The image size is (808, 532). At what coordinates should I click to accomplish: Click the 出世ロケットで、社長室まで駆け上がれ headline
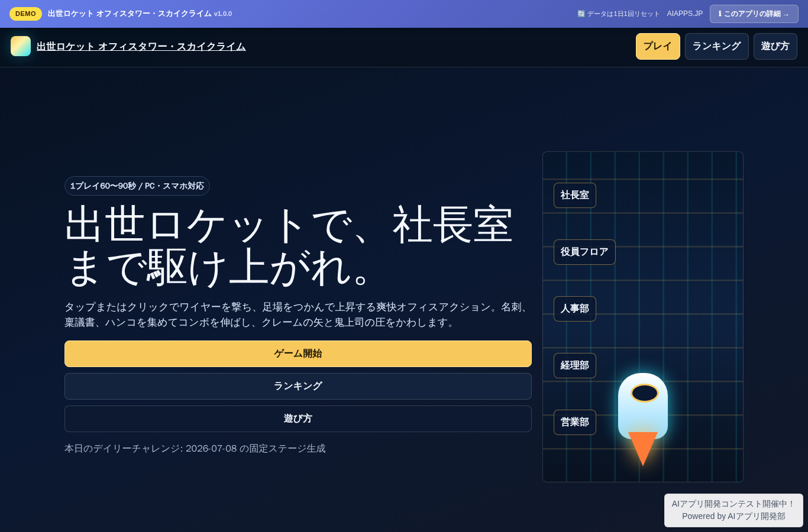[289, 246]
